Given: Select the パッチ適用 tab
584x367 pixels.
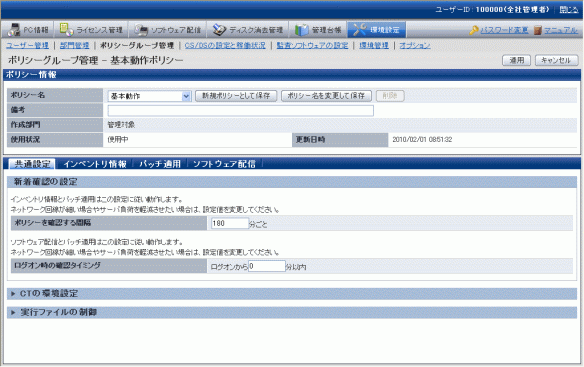Looking at the screenshot, I should coord(160,164).
